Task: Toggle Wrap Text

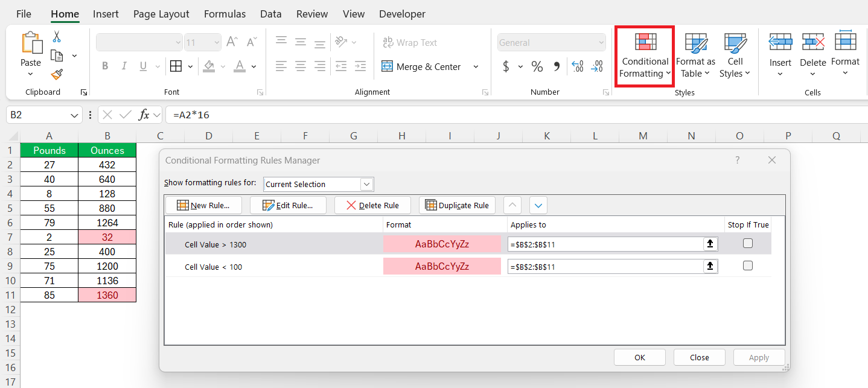Action: coord(410,42)
